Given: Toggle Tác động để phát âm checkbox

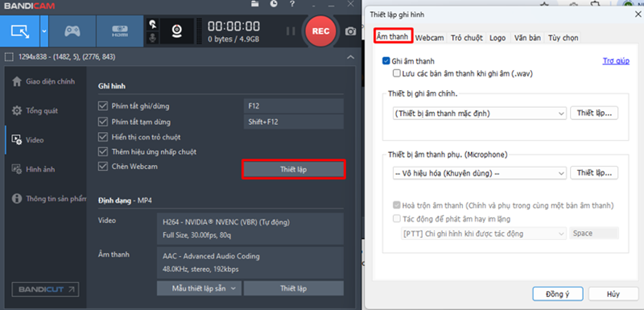Looking at the screenshot, I should click(396, 219).
